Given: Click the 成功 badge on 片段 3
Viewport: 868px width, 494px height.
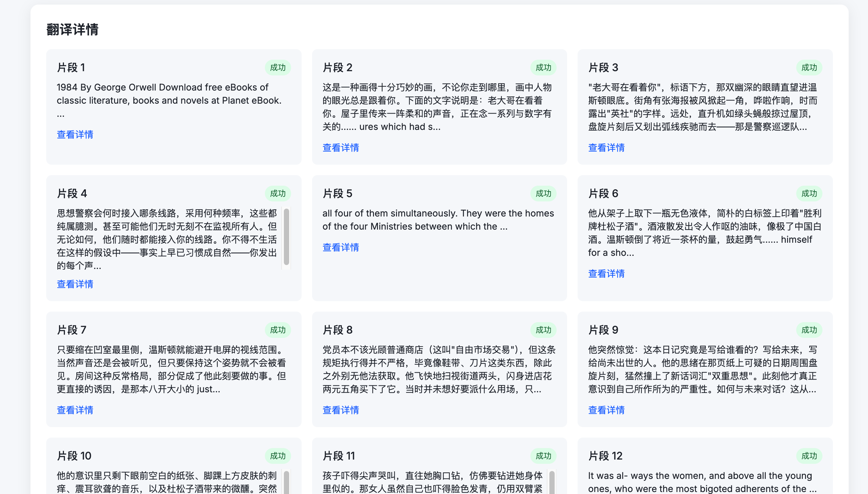Looking at the screenshot, I should point(809,68).
